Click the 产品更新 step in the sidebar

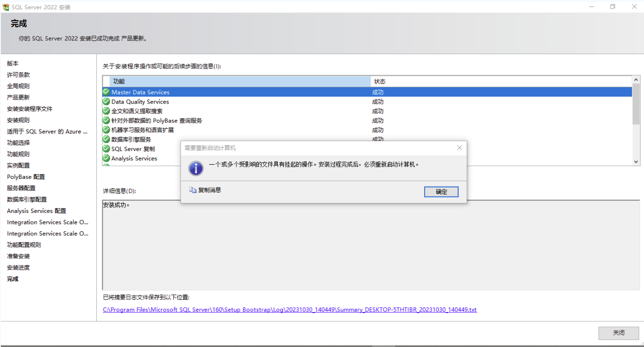18,97
